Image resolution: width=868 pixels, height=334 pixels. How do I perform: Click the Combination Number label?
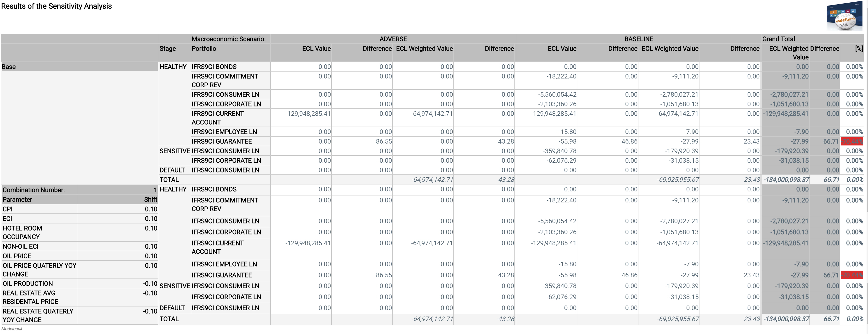pyautogui.click(x=34, y=190)
